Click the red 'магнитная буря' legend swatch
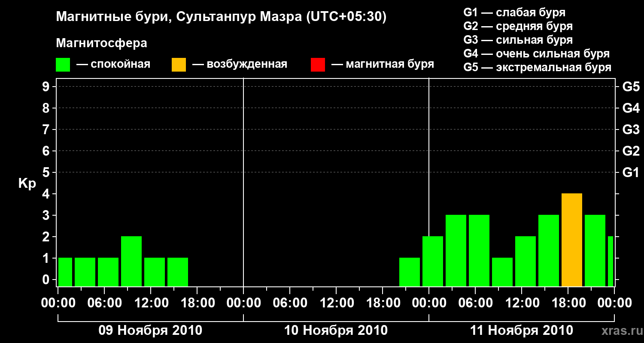The height and width of the screenshot is (343, 644). pyautogui.click(x=318, y=65)
